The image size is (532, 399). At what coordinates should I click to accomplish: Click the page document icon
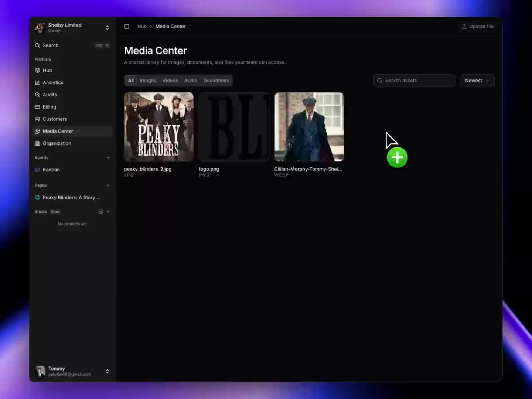coord(37,198)
